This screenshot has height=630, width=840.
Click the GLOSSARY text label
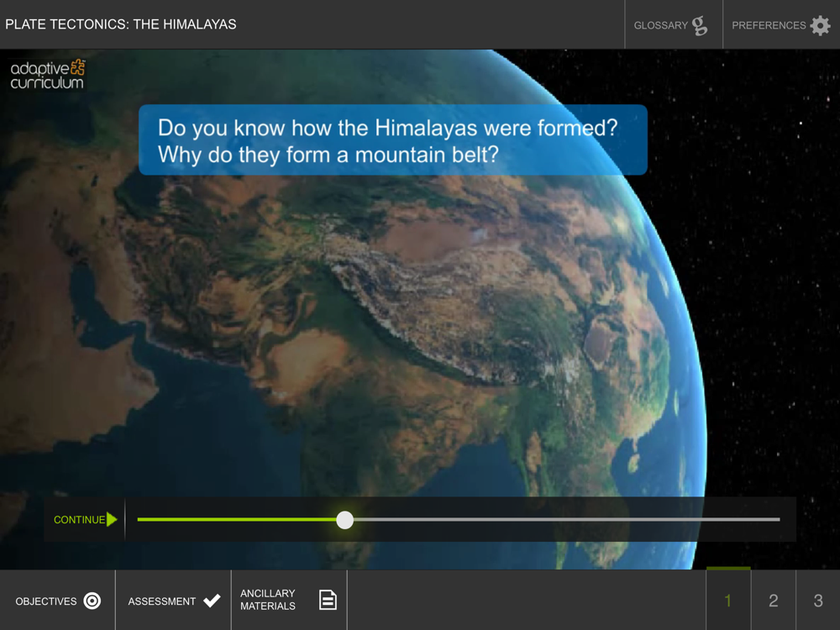[660, 25]
